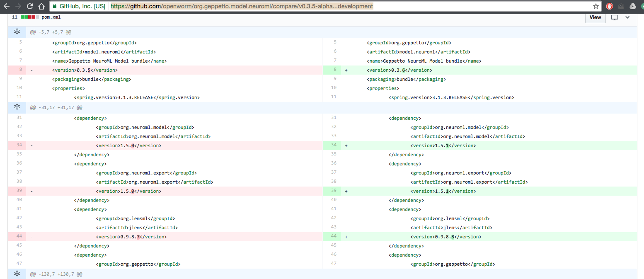The width and height of the screenshot is (644, 279).
Task: Click the 11 changes count beside pom.xml
Action: click(15, 17)
